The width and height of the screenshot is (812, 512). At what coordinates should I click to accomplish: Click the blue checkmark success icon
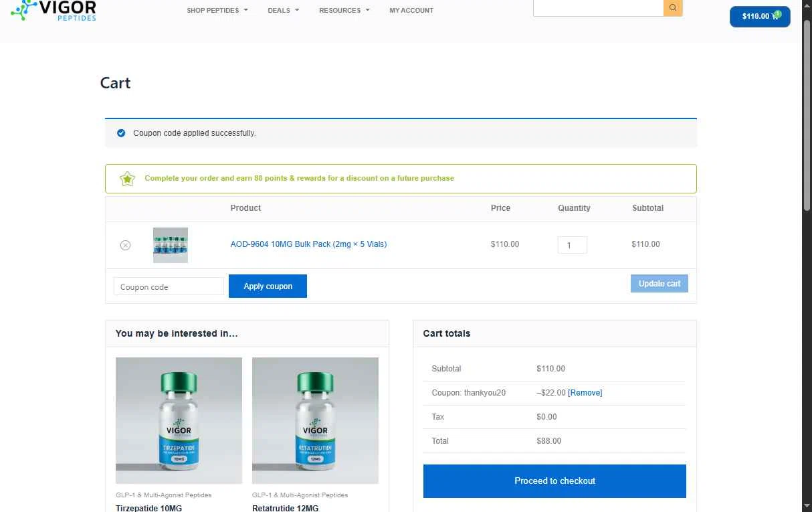(x=121, y=133)
